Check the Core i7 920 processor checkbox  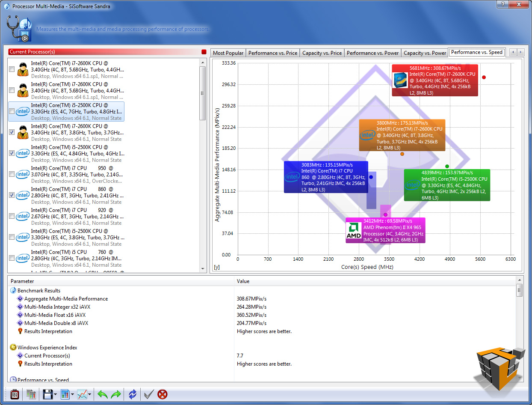(x=12, y=216)
